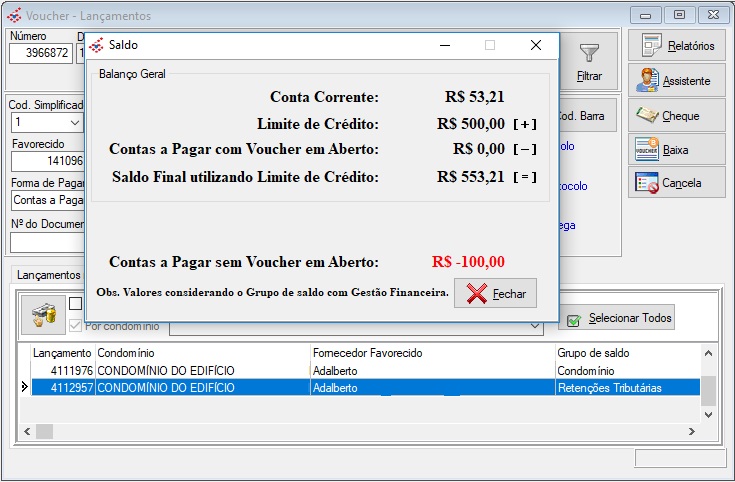Image resolution: width=735 pixels, height=482 pixels.
Task: Click Selecionar Todos button
Action: click(x=617, y=318)
